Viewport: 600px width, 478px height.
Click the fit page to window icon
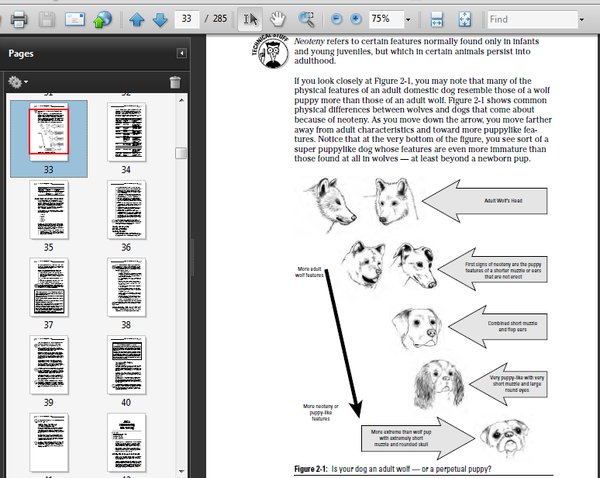point(465,19)
